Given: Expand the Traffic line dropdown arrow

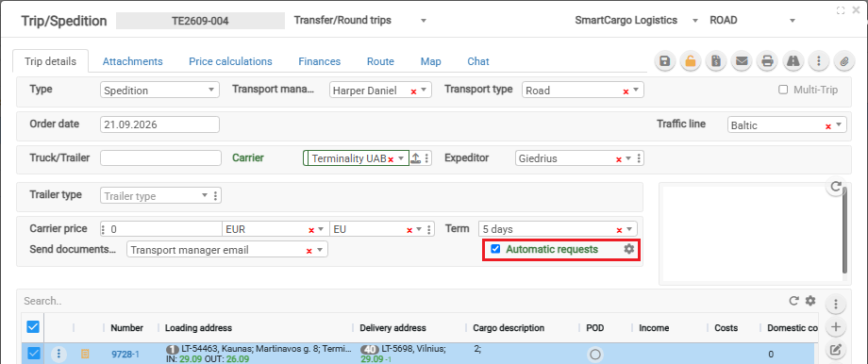Looking at the screenshot, I should (x=839, y=125).
